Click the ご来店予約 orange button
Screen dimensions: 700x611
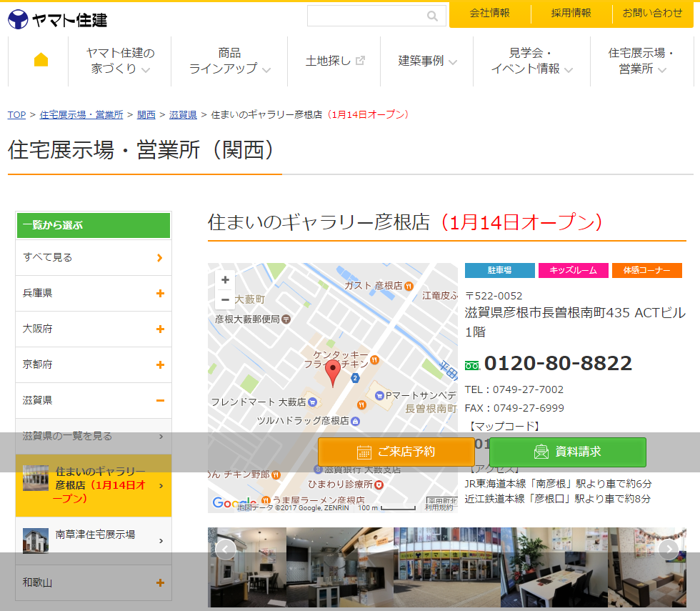coord(396,452)
